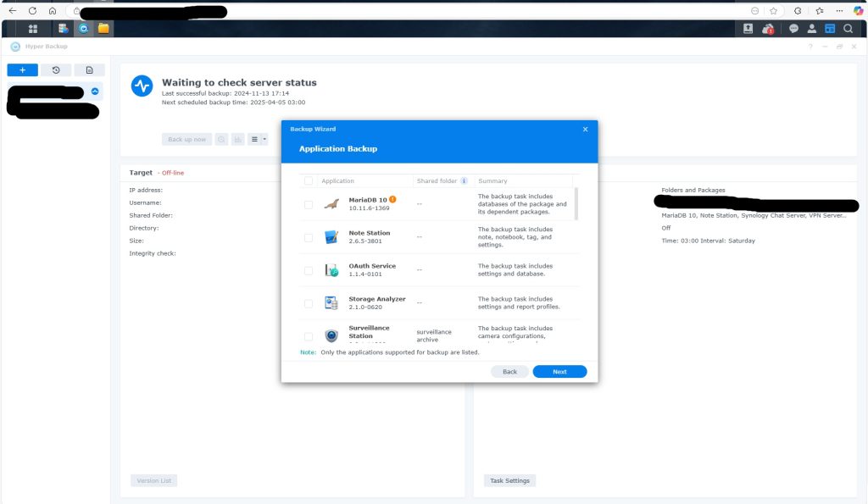868x504 pixels.
Task: Check the Note Station checkbox
Action: click(x=309, y=238)
